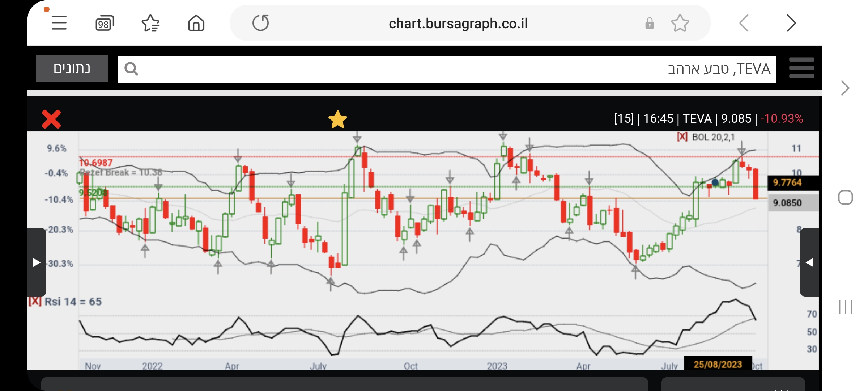Remove the BOL 20,2,1 indicator via [X]
Viewport: 868px width, 391px height.
682,137
